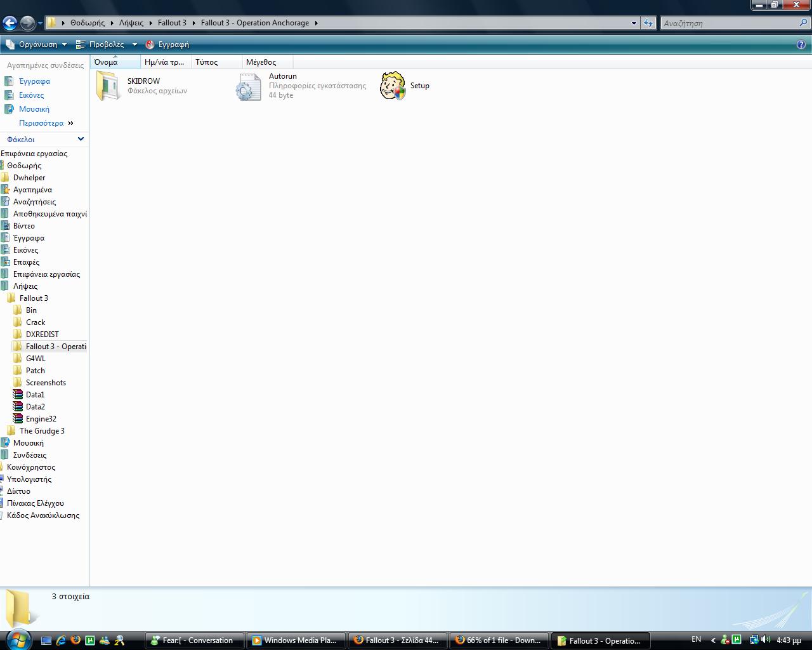Select the Screenshots folder in the tree
The image size is (812, 650).
(46, 383)
